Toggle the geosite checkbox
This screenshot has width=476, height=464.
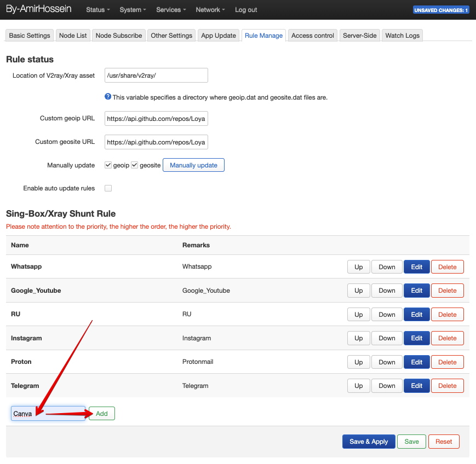135,165
